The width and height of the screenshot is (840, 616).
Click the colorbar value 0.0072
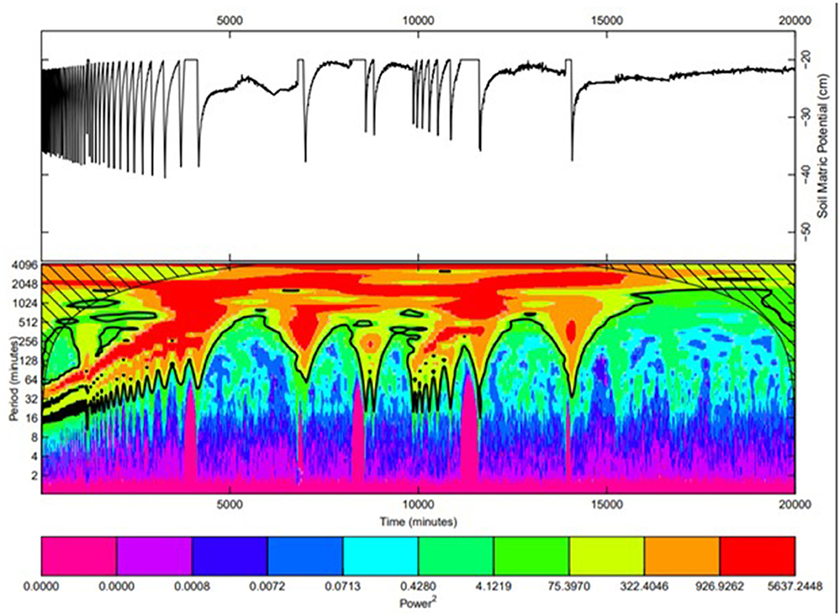(268, 586)
